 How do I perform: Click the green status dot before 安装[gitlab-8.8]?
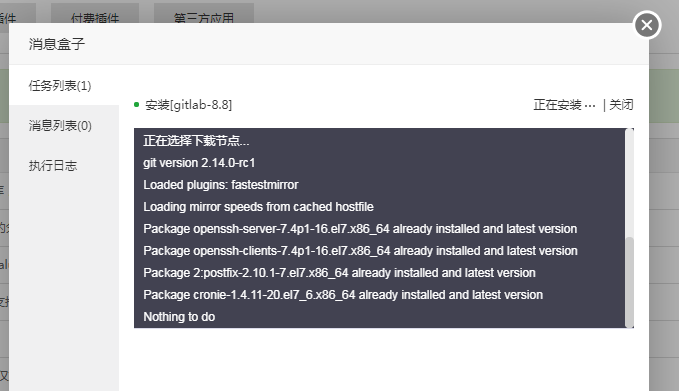click(136, 104)
